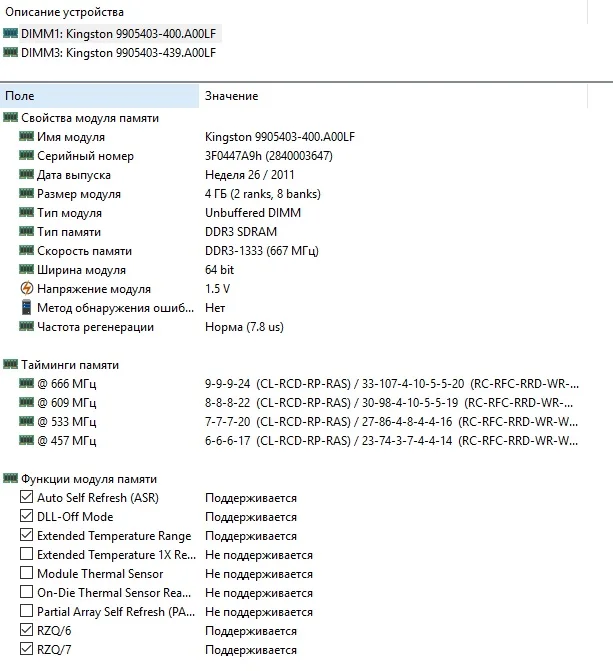Select module name value Kingston 9905403-400.A00LF

[280, 137]
